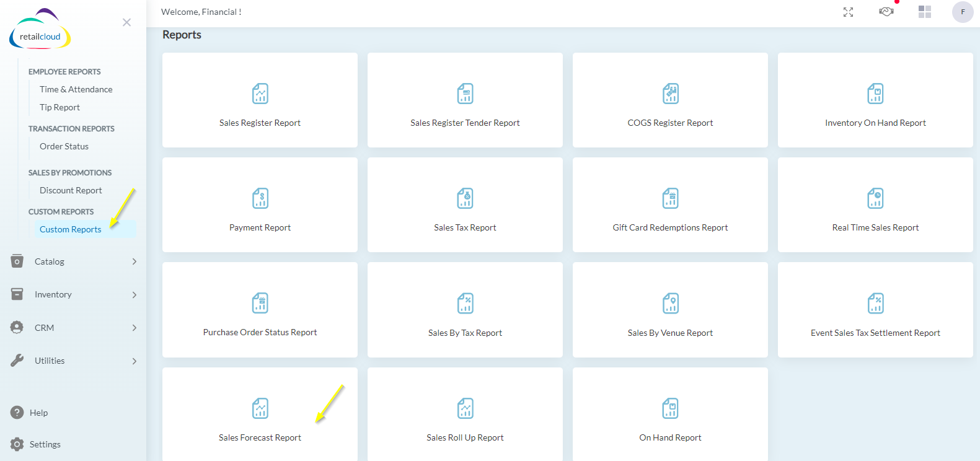This screenshot has height=461, width=980.
Task: Click the On Hand Report label
Action: (x=670, y=437)
